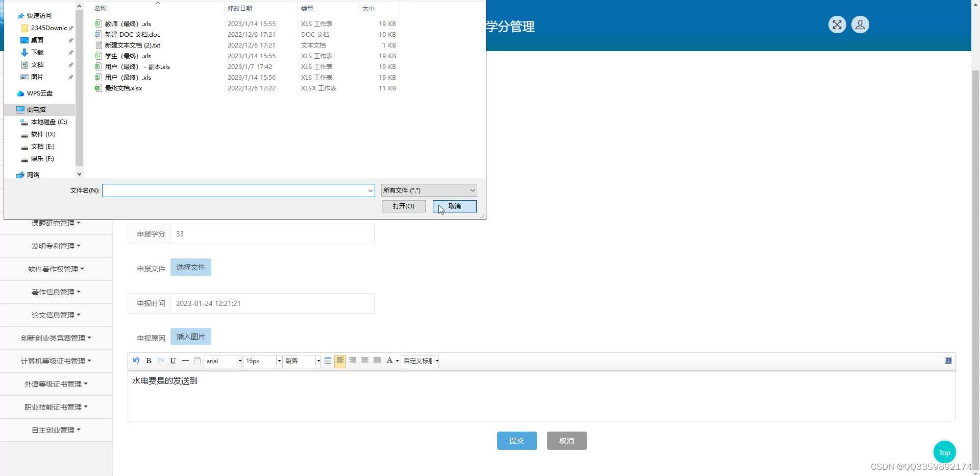Click the Top scroll button
980x476 pixels.
point(944,453)
